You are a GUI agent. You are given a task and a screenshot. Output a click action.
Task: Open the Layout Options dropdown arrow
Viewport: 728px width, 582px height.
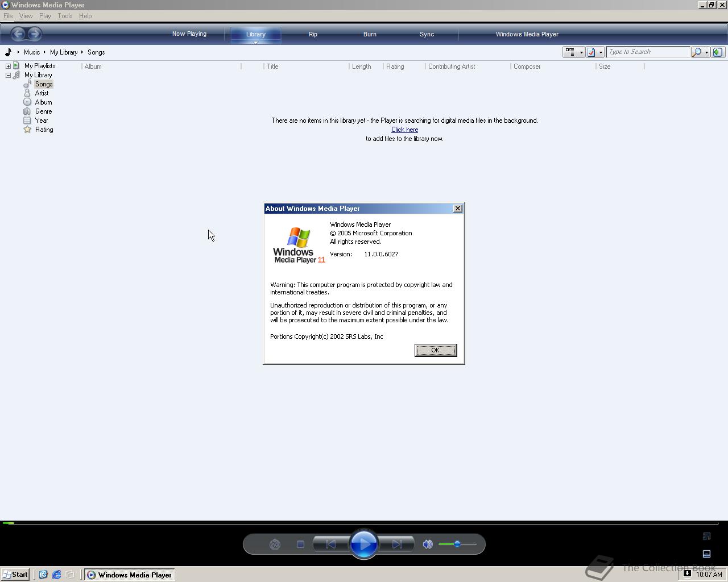coord(601,52)
